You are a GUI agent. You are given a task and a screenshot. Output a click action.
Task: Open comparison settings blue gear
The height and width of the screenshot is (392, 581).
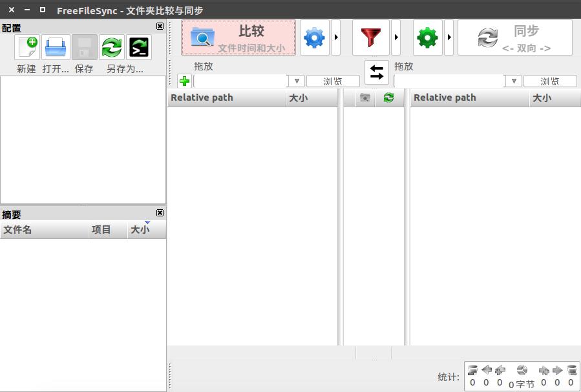coord(315,37)
